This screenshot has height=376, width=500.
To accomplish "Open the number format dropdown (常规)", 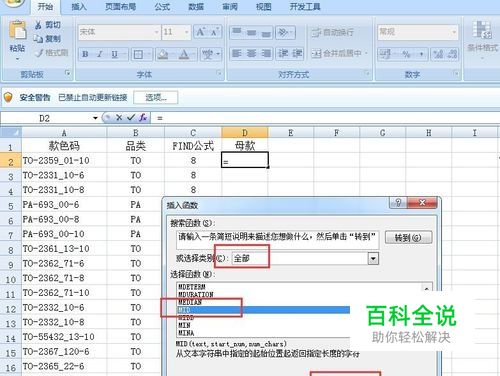I will tap(454, 32).
